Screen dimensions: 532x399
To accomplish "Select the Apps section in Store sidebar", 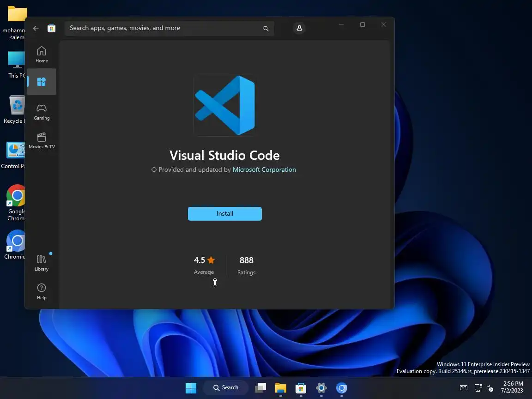I will point(42,82).
